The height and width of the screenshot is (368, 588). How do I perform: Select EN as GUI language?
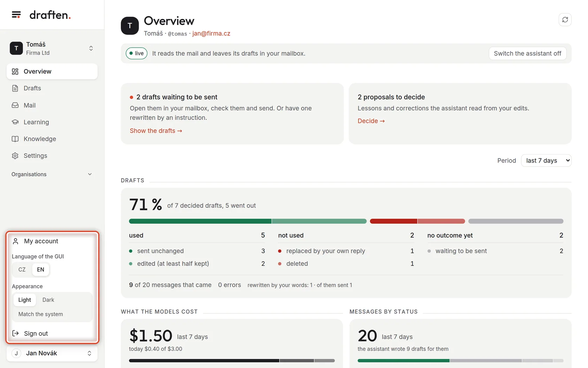[x=41, y=270]
